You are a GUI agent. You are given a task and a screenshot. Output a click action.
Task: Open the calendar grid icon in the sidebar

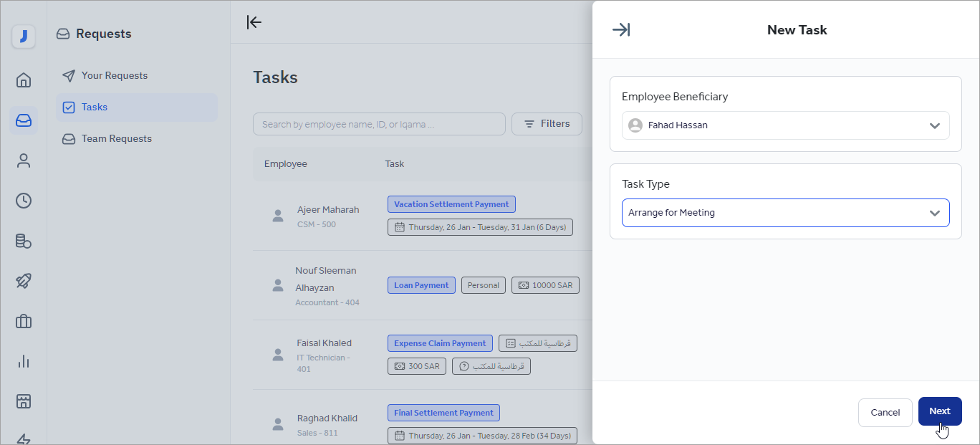click(24, 401)
